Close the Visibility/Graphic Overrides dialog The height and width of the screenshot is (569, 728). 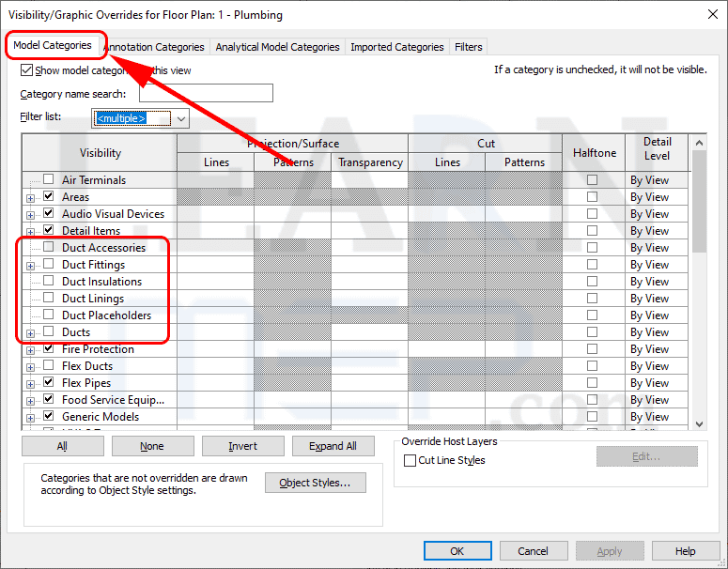pos(706,15)
